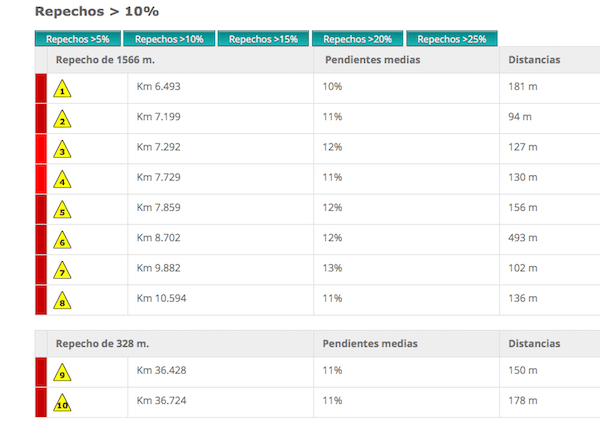
Task: Click the Km 36.428 cell
Action: [220, 372]
